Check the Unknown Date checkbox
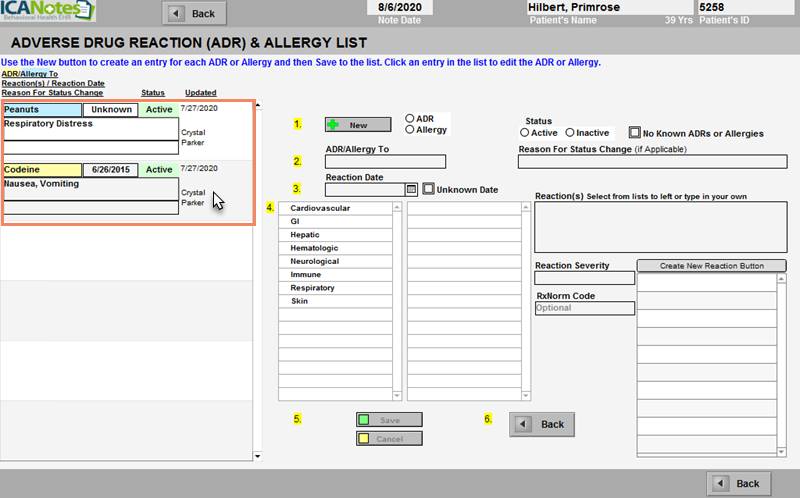800x498 pixels. tap(429, 188)
